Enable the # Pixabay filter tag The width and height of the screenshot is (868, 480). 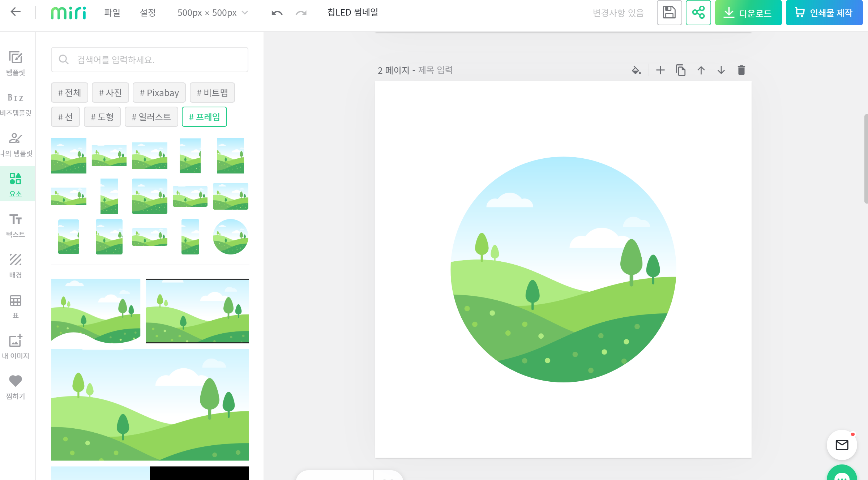point(159,93)
